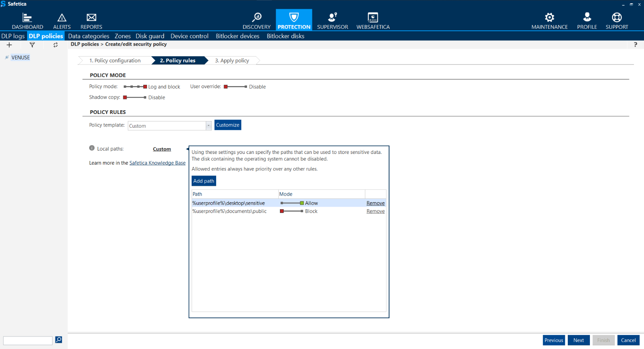Click the Customize button
The height and width of the screenshot is (349, 644).
[228, 125]
